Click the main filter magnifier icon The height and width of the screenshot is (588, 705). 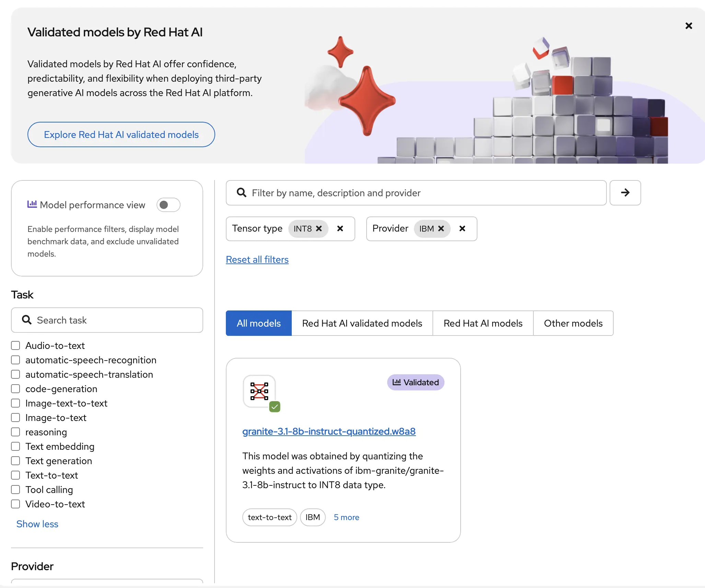(x=242, y=192)
